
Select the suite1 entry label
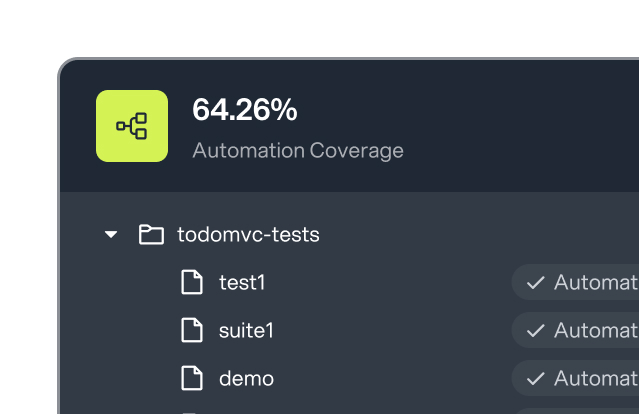[x=246, y=330]
